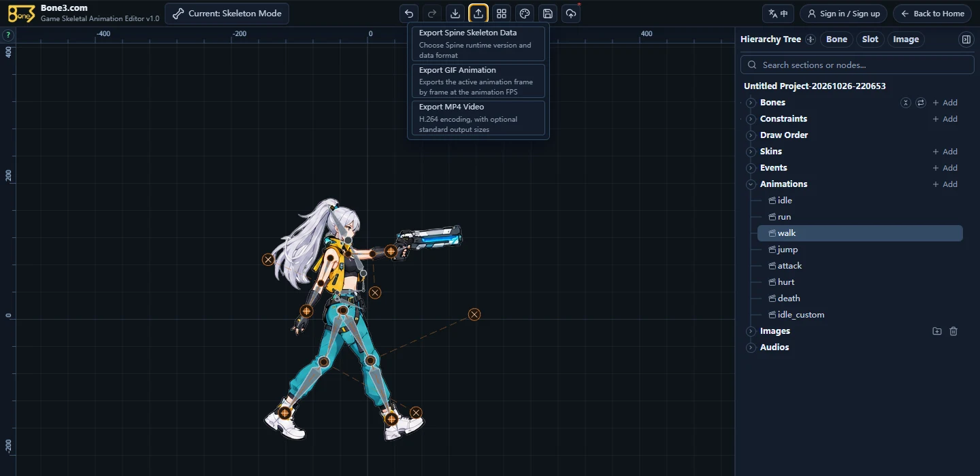Select the death animation
980x476 pixels.
click(860, 299)
